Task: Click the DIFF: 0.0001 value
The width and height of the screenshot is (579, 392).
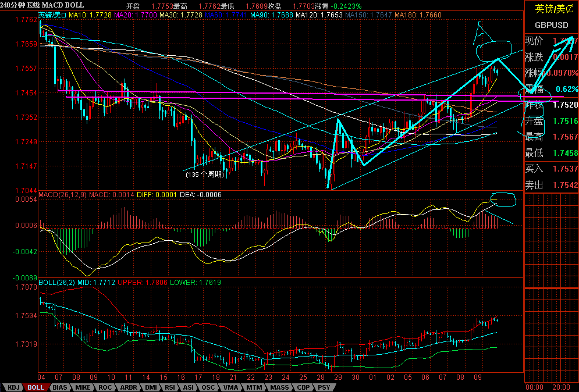Action: pos(157,194)
